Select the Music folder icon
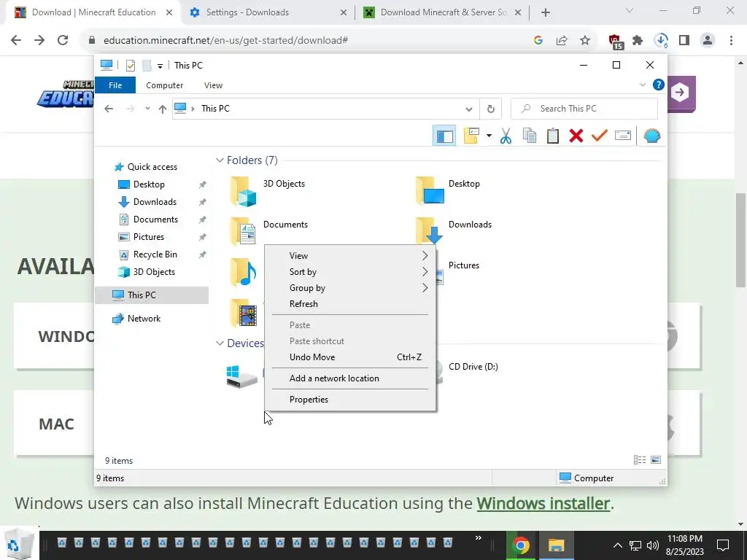 tap(244, 273)
